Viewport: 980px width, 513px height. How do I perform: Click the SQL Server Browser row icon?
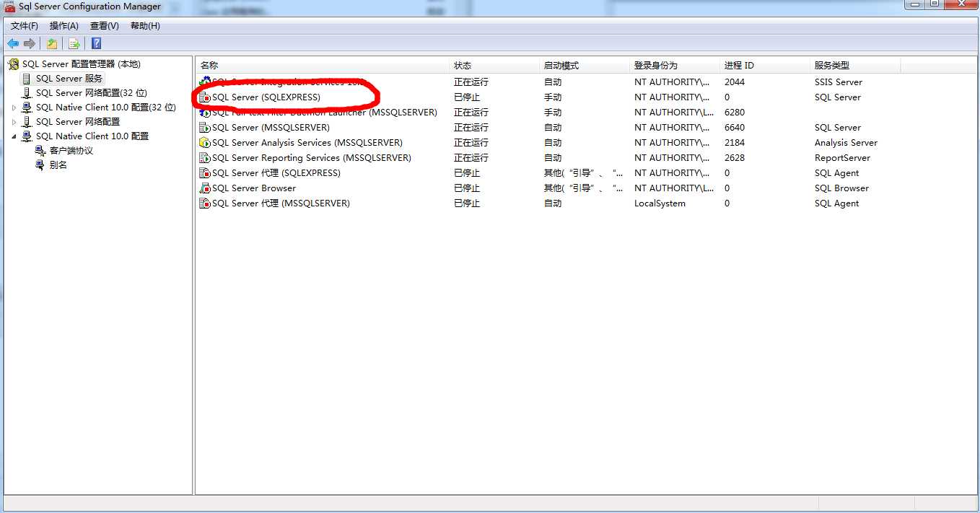[205, 188]
